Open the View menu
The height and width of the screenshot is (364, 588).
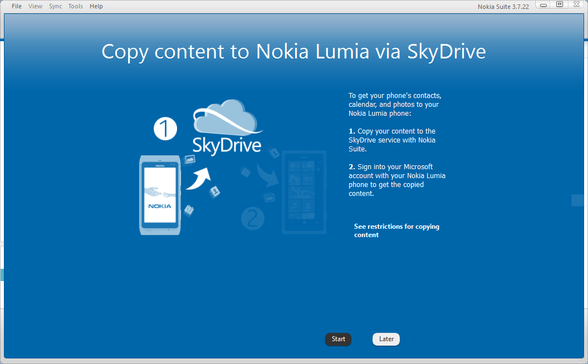point(35,6)
